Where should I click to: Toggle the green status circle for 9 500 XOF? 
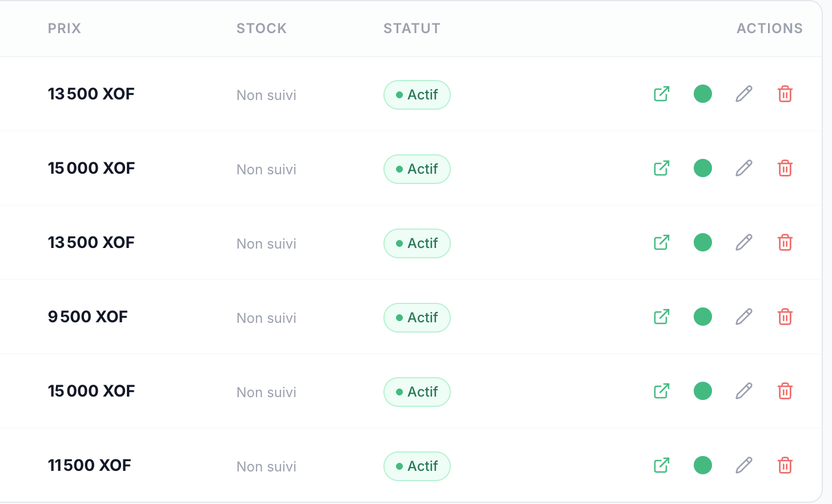[703, 317]
